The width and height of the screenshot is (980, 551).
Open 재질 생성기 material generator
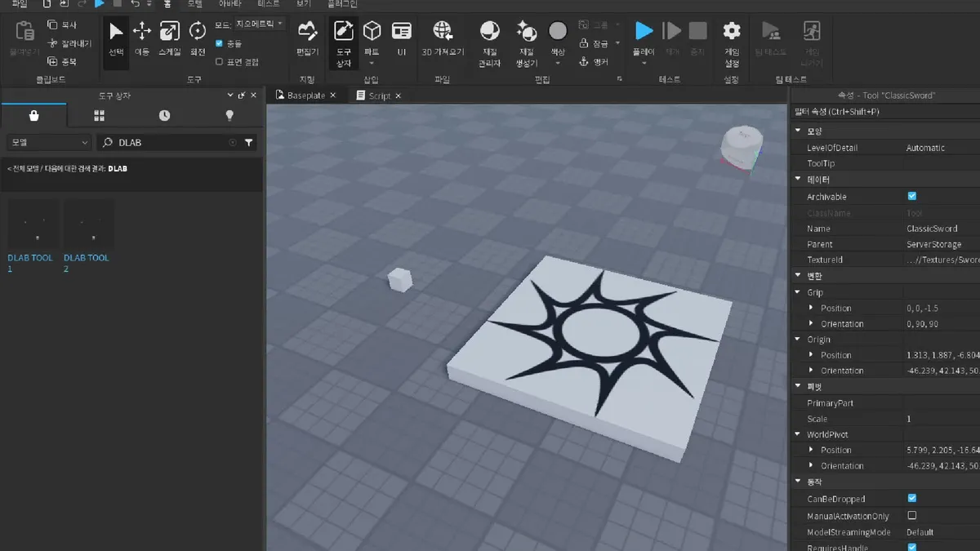pos(527,43)
